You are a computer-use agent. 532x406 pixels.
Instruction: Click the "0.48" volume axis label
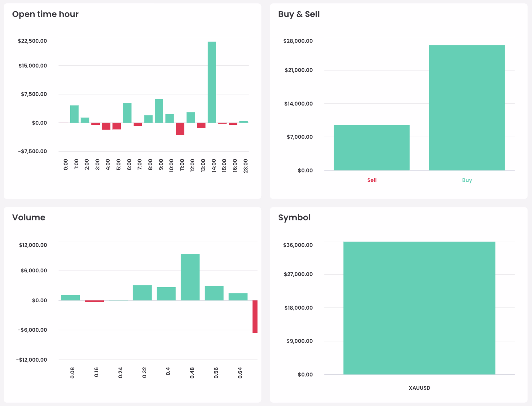click(x=192, y=373)
